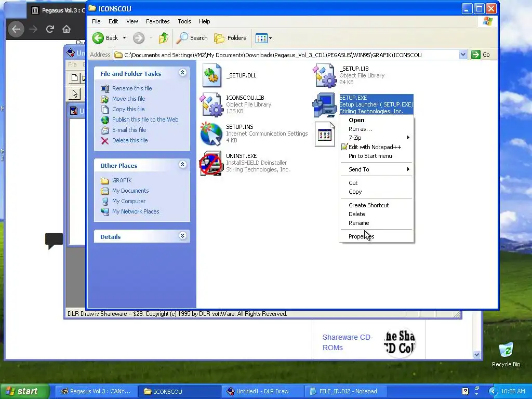Click Rename this file
Image resolution: width=532 pixels, height=399 pixels.
[x=132, y=88]
